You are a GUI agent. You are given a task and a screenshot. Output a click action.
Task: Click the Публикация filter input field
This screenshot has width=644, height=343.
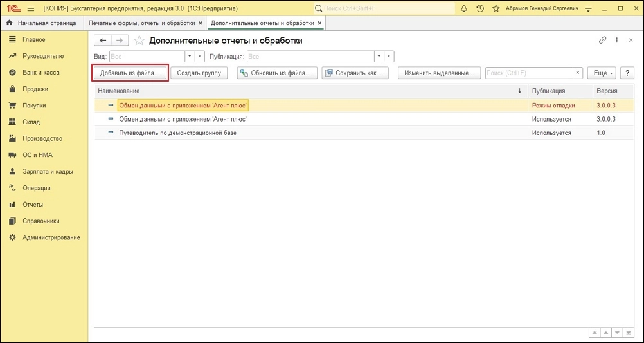[310, 57]
